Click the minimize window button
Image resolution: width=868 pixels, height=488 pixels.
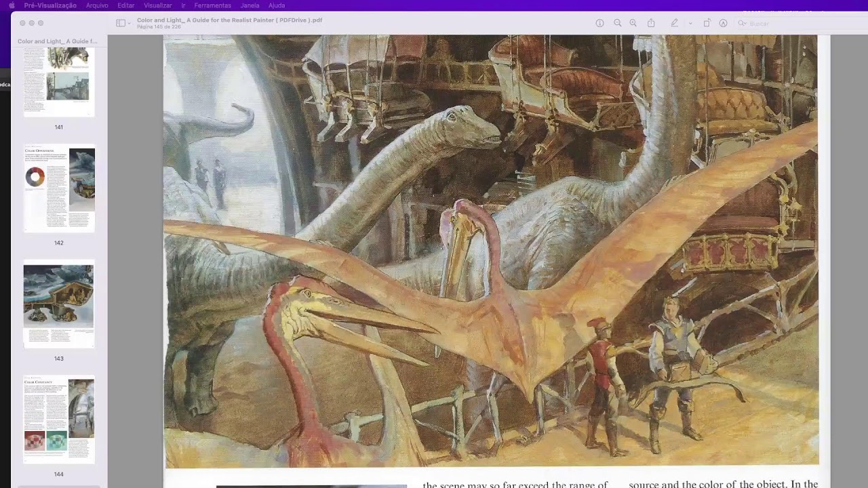pyautogui.click(x=31, y=23)
